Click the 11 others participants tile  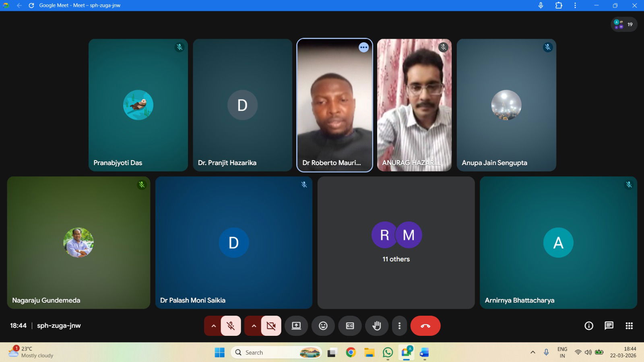tap(396, 242)
